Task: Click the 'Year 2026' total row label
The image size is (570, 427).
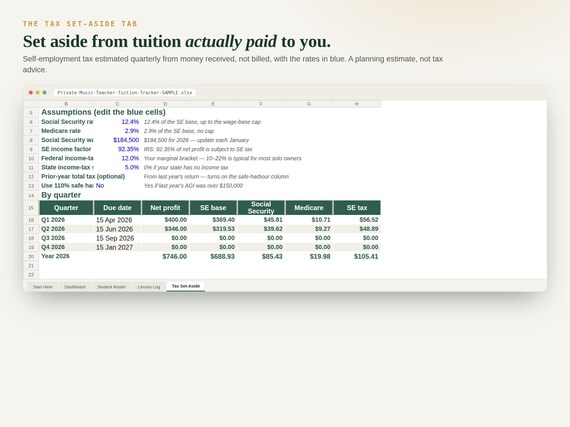Action: (x=66, y=256)
